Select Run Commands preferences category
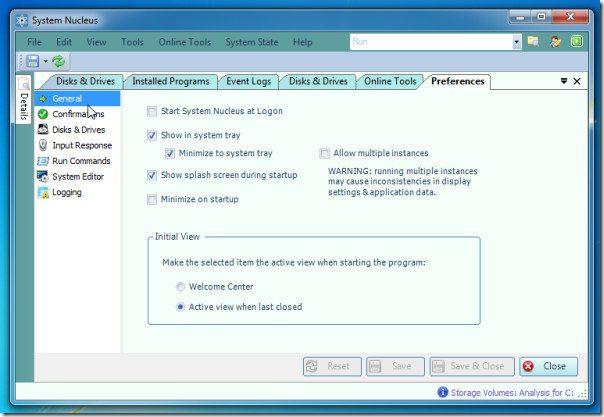 (77, 161)
